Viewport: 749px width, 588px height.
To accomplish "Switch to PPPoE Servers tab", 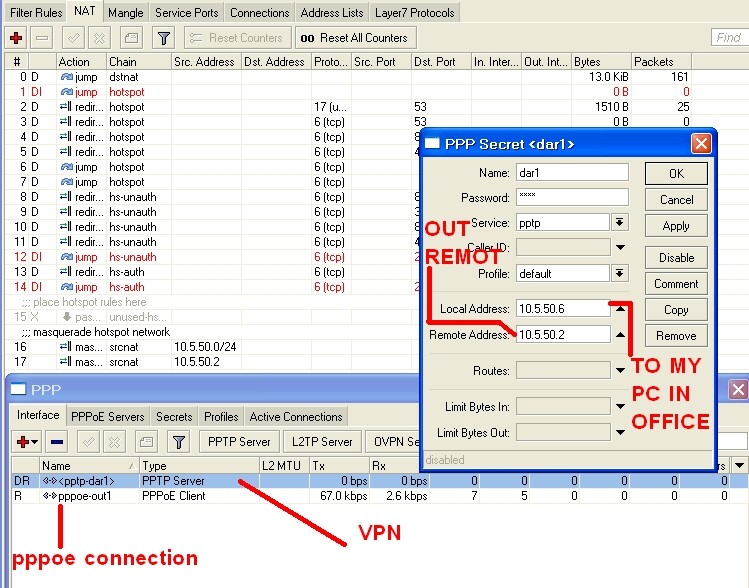I will coord(107,417).
